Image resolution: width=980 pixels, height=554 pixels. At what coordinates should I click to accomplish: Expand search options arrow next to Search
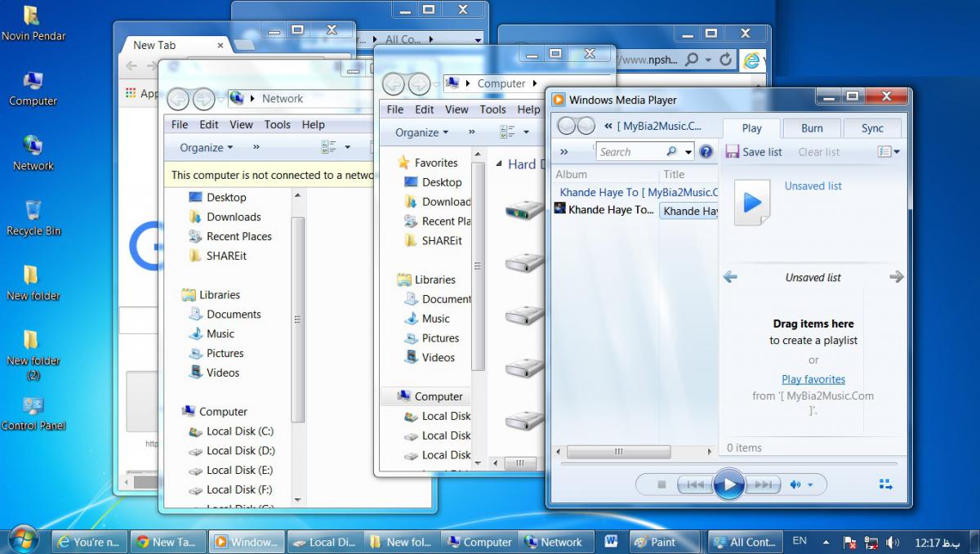pyautogui.click(x=688, y=152)
